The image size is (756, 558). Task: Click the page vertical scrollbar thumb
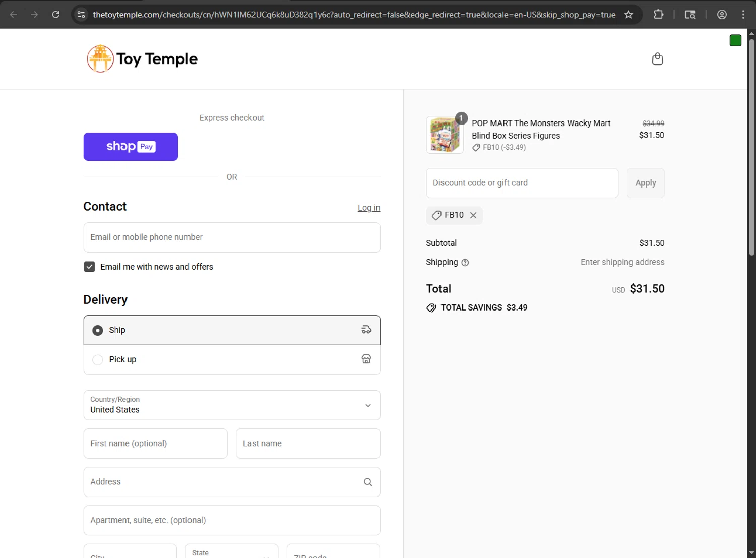[x=751, y=146]
